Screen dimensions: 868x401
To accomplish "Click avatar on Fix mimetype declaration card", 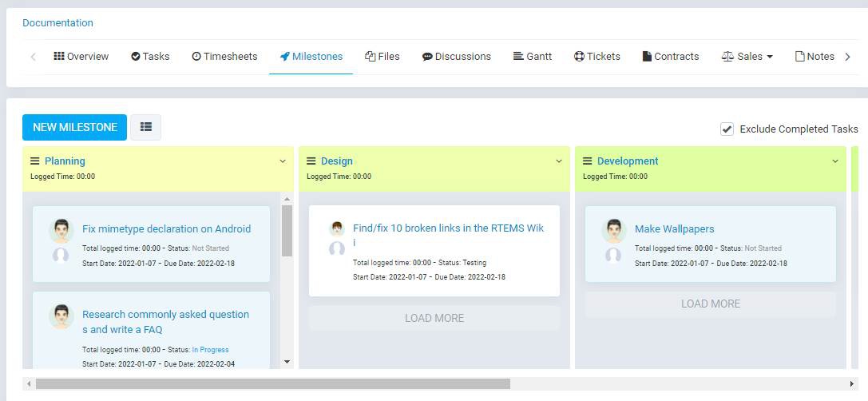I will click(61, 231).
